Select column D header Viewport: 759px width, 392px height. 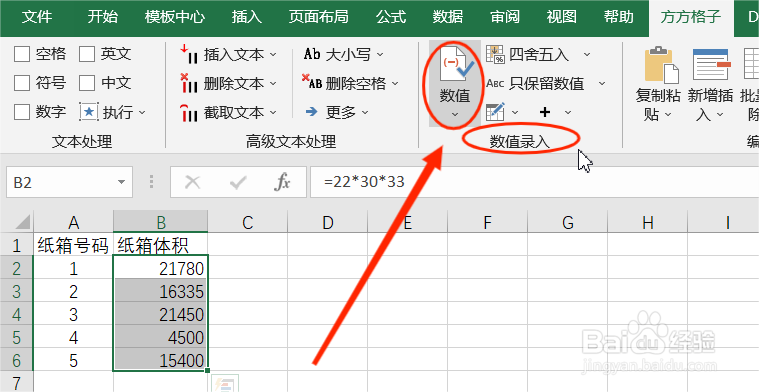[x=328, y=222]
